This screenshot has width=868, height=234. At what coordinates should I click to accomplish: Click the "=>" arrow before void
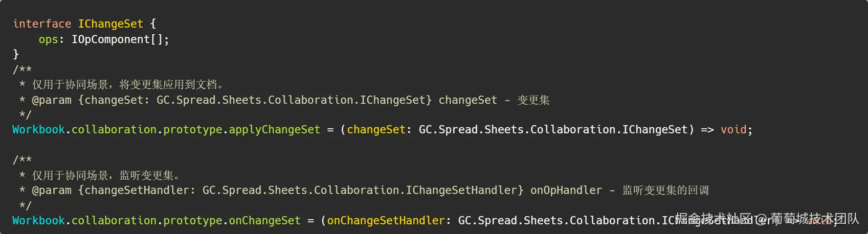point(707,130)
